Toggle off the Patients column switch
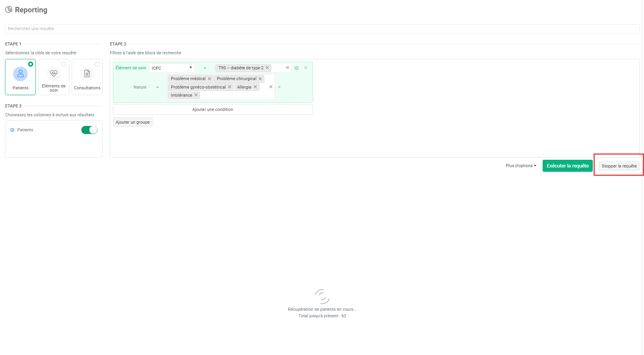This screenshot has width=644, height=355. [89, 130]
